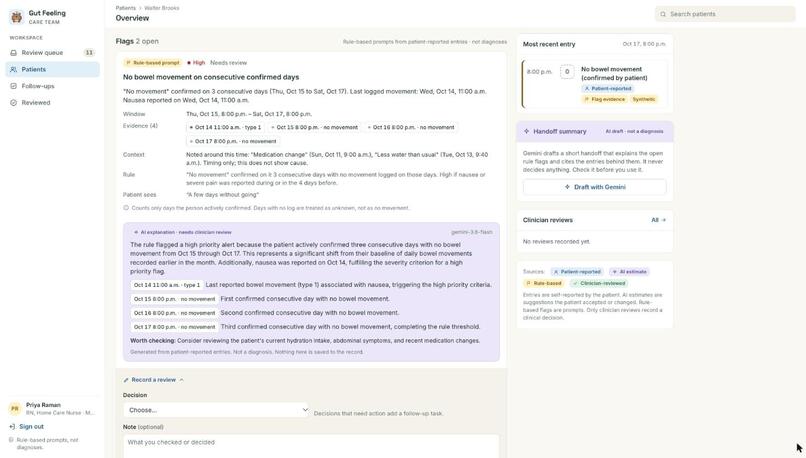Click the Handoff summary sparkle icon
Viewport: 806px width, 458px height.
(x=526, y=132)
